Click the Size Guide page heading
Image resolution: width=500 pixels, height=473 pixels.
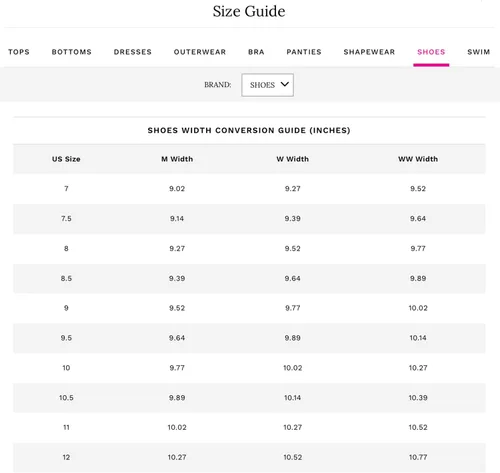249,11
